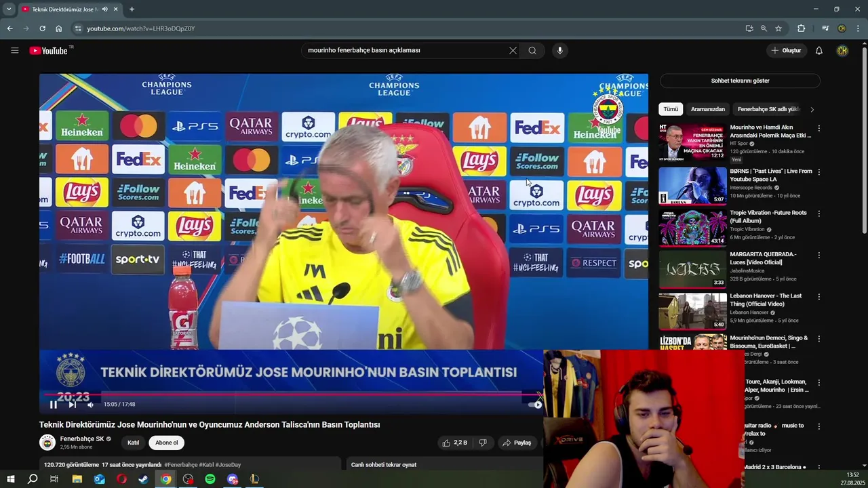Open the YouTube account avatar menu
868x488 pixels.
pyautogui.click(x=842, y=50)
